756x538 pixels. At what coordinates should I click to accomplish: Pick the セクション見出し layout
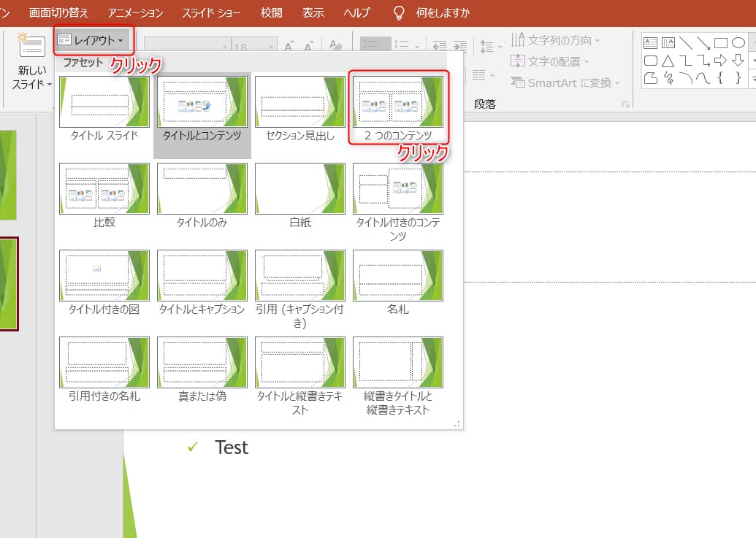tap(300, 102)
